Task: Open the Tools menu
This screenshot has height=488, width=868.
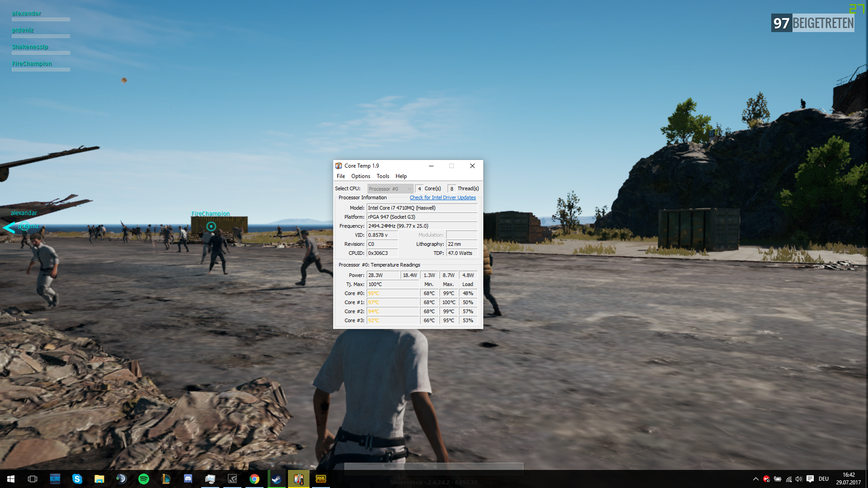Action: [x=383, y=176]
